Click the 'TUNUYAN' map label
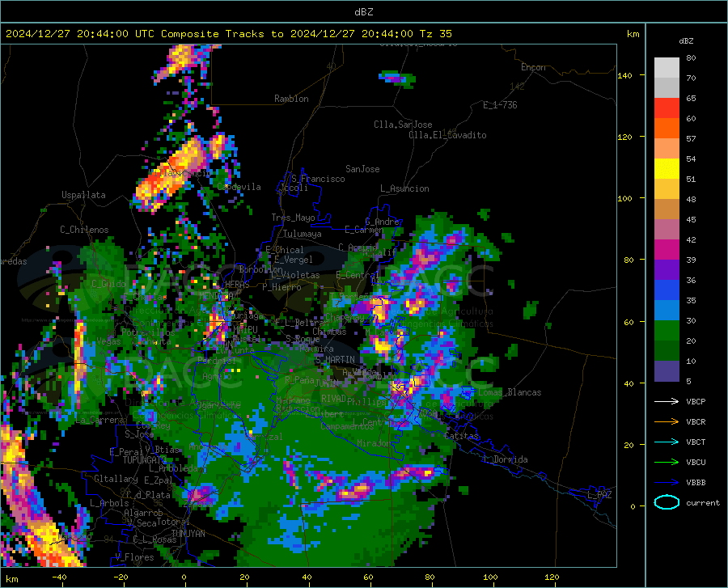Image resolution: width=728 pixels, height=588 pixels. pyautogui.click(x=188, y=534)
